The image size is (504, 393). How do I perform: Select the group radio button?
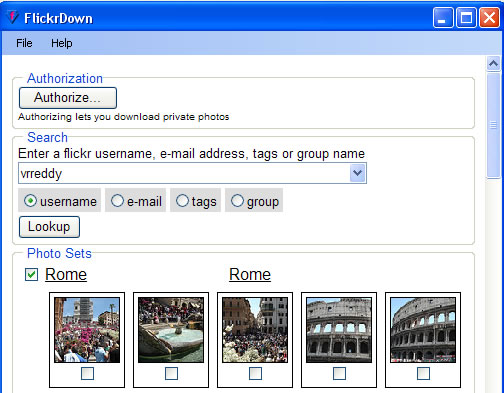[237, 201]
